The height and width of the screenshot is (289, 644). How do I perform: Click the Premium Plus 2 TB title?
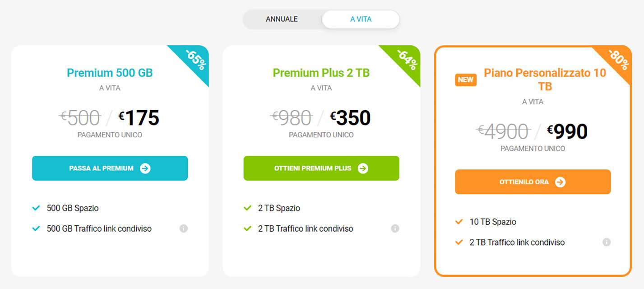pos(321,73)
